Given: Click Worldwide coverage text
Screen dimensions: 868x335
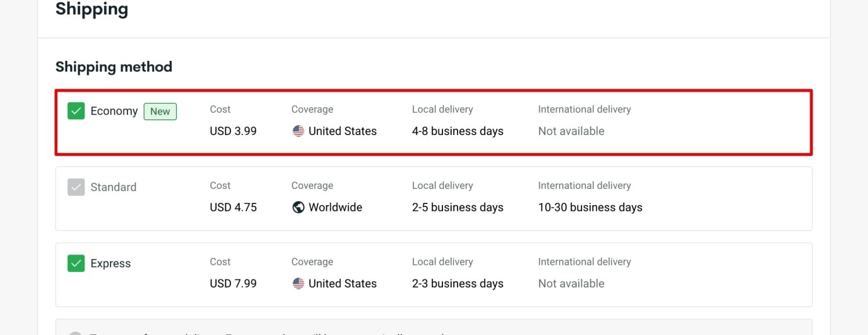Looking at the screenshot, I should click(335, 207).
